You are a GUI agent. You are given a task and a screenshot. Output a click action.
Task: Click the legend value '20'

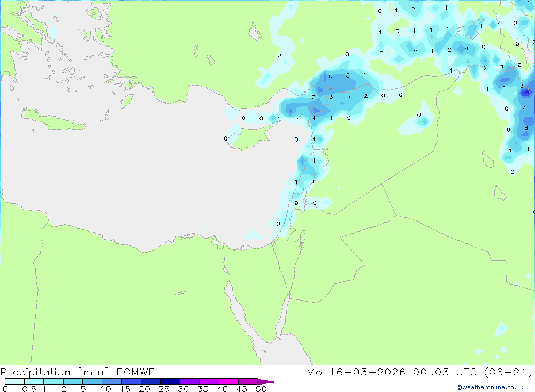pos(144,389)
